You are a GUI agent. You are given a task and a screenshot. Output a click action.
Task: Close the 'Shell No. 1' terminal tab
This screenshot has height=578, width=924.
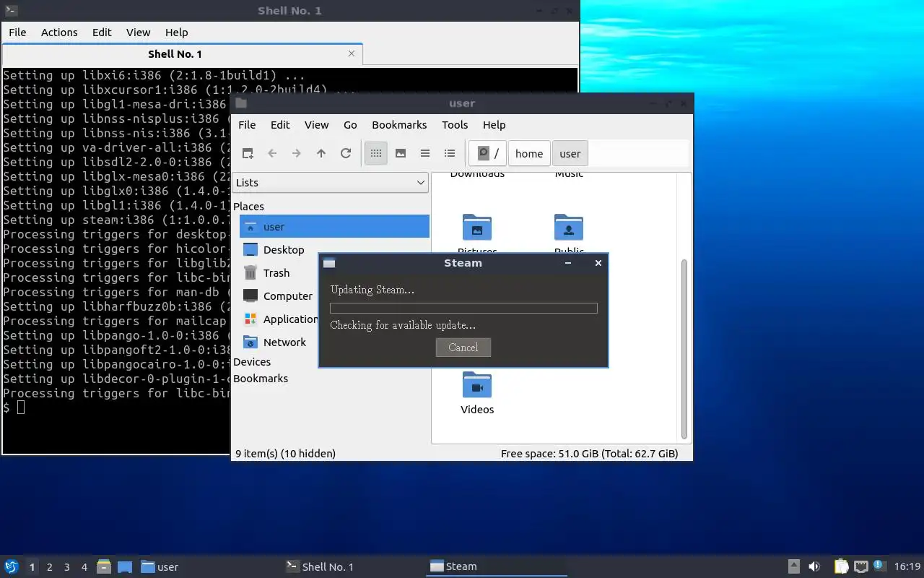[x=352, y=53]
